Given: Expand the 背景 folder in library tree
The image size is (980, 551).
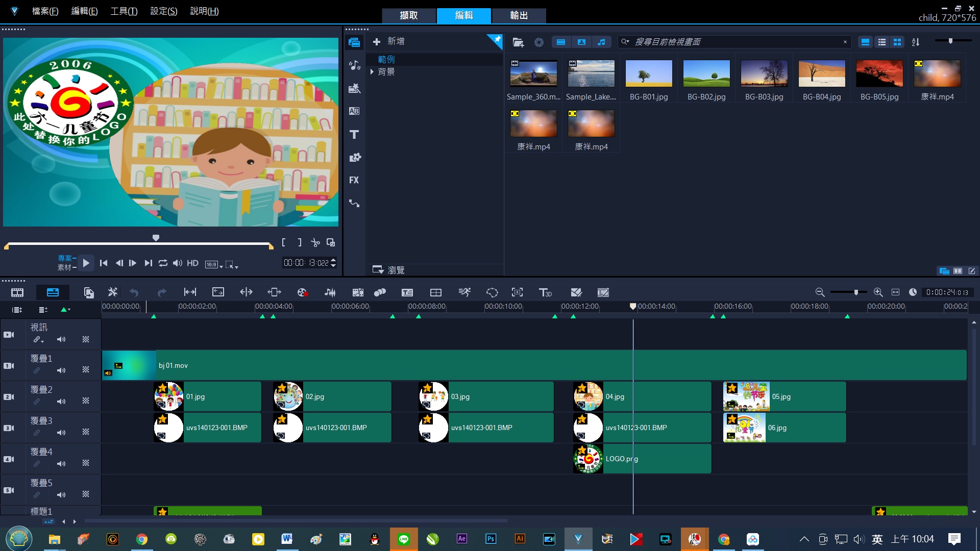Looking at the screenshot, I should point(372,72).
